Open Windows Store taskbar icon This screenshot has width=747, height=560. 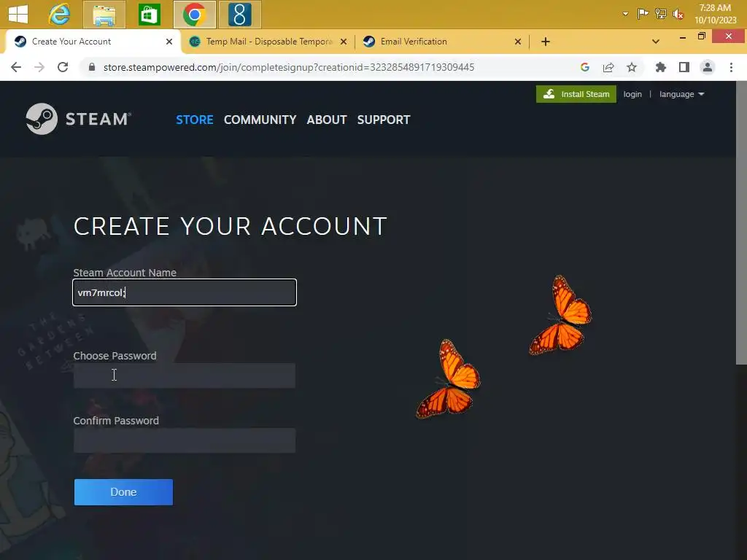149,15
